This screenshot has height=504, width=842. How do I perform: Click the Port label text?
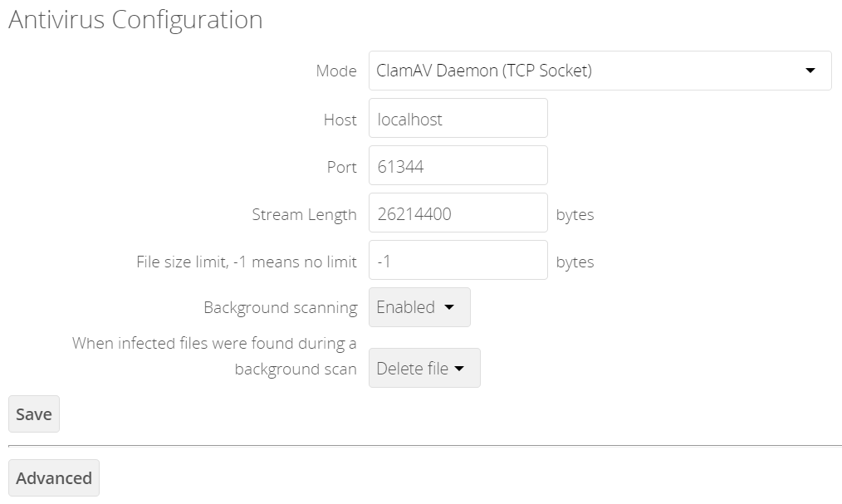(341, 167)
